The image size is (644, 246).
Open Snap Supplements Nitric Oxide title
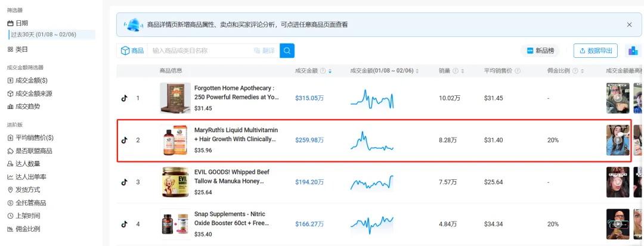231,219
